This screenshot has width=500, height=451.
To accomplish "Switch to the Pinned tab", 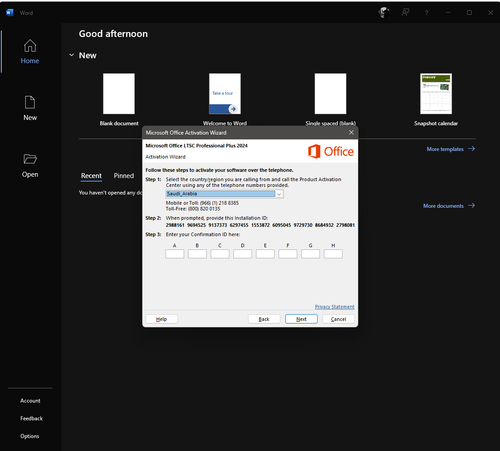I will (124, 176).
